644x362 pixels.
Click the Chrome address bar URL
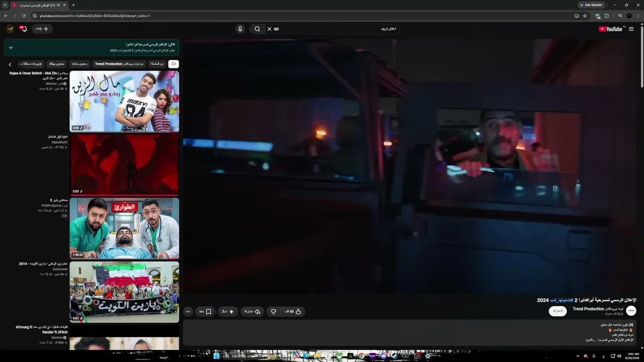[95, 16]
